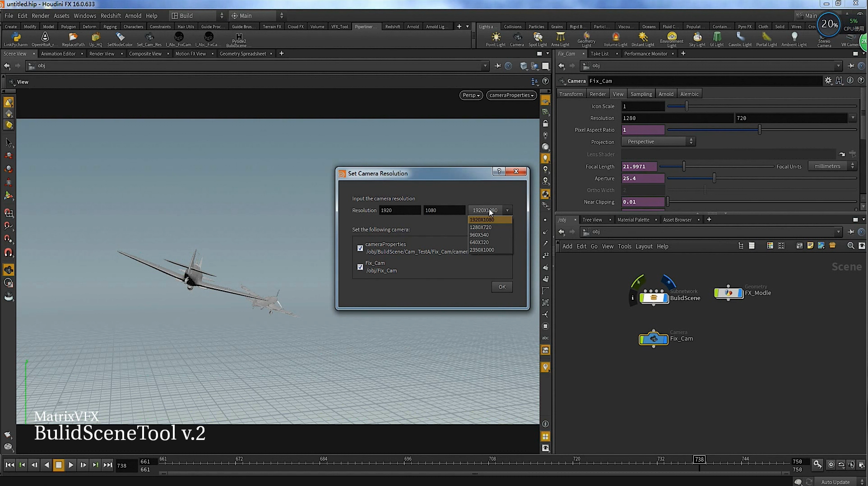Click the Stop playback button

click(59, 465)
